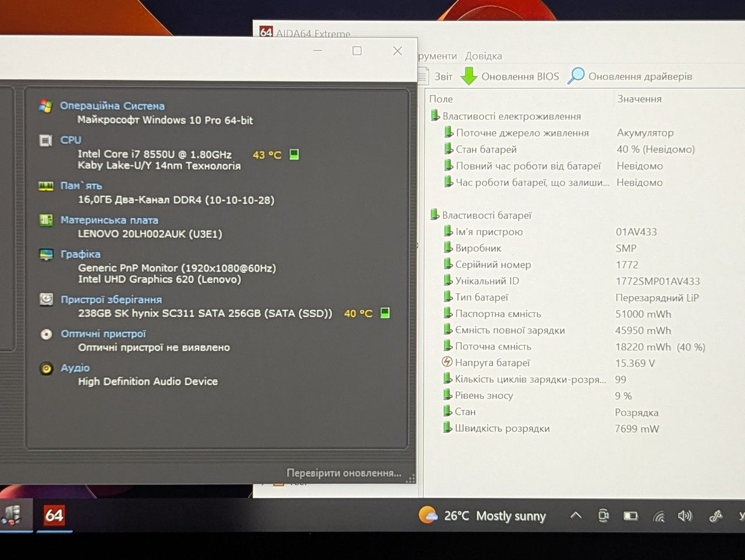Image resolution: width=745 pixels, height=560 pixels.
Task: Click the RAM module icon beside Пам'ять
Action: tap(45, 186)
